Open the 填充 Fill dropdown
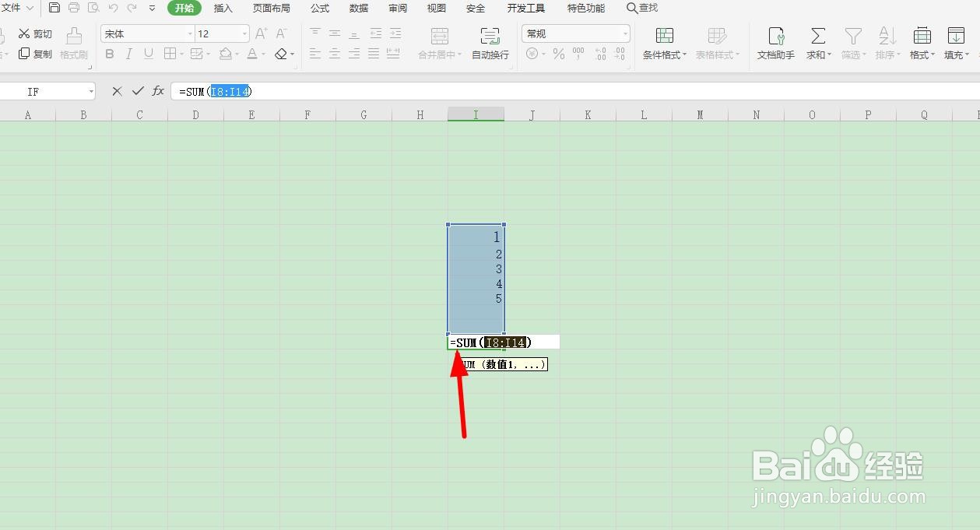The height and width of the screenshot is (530, 980). (x=957, y=44)
